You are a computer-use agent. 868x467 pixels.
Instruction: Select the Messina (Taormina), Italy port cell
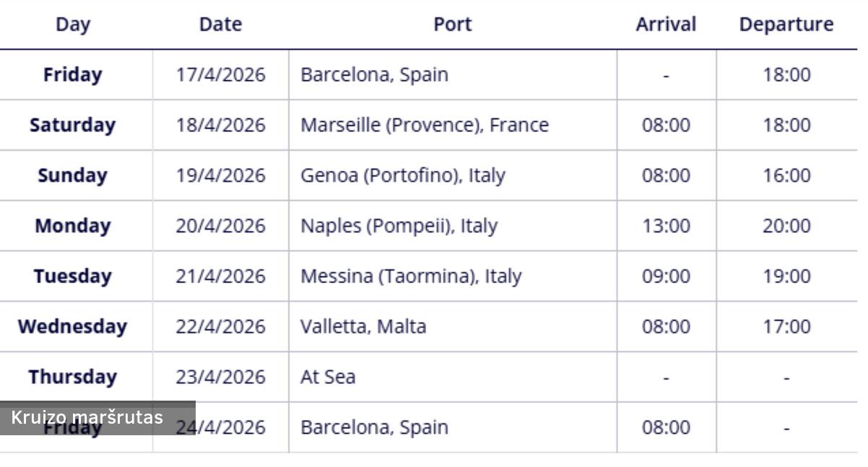point(411,276)
